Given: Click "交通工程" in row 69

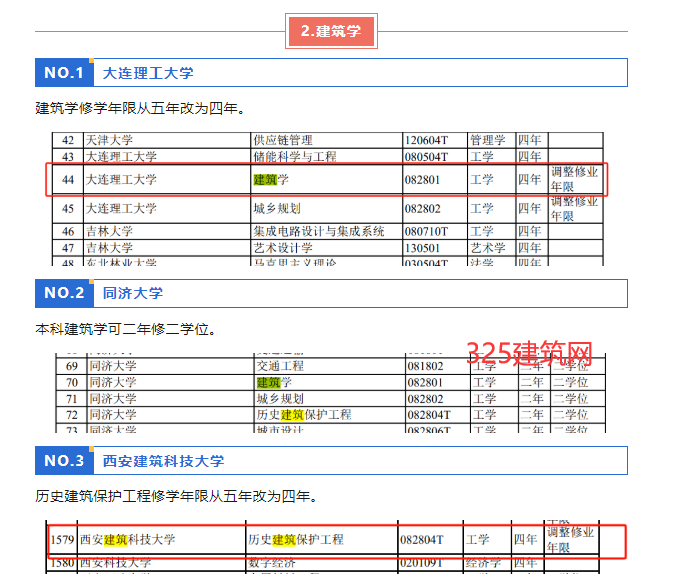Looking at the screenshot, I should coord(280,366).
